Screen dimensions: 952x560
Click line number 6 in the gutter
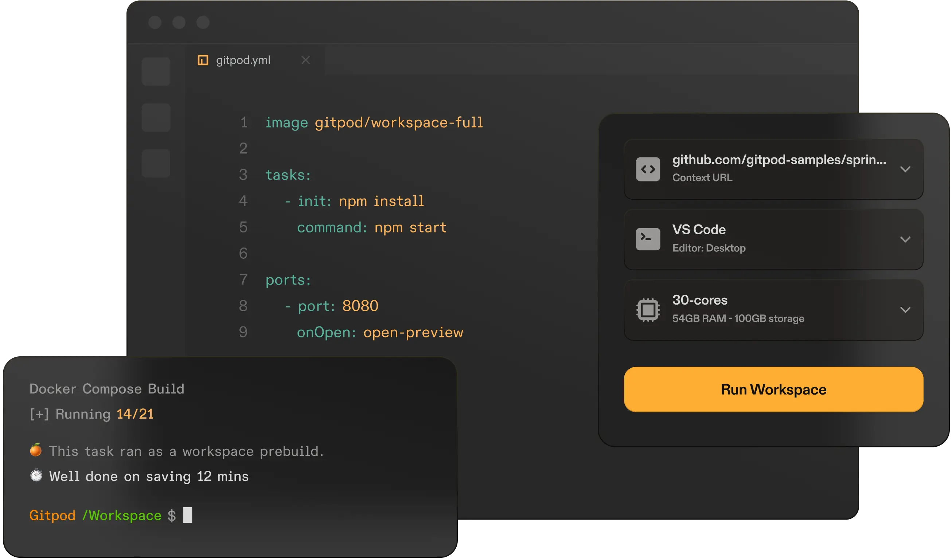[243, 253]
